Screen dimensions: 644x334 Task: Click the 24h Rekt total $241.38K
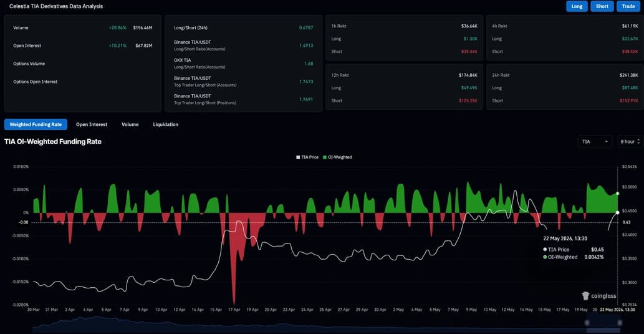point(629,76)
